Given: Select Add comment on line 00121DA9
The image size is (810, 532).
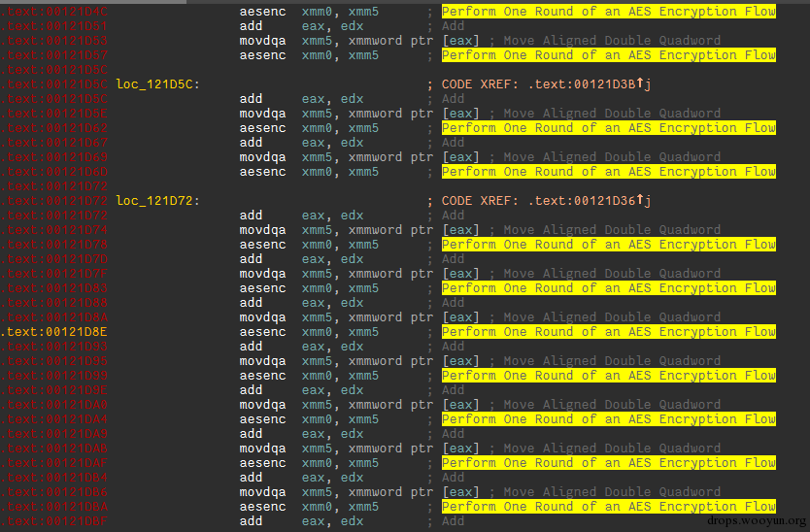Looking at the screenshot, I should tap(453, 434).
